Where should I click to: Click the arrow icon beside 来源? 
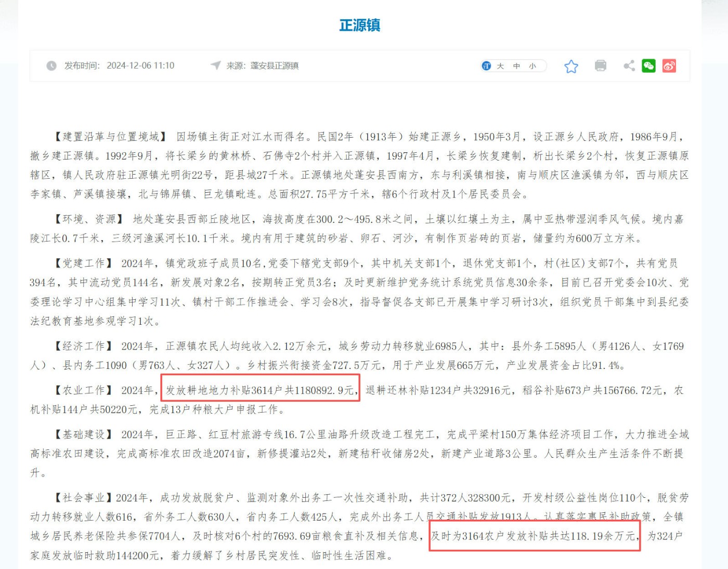215,65
